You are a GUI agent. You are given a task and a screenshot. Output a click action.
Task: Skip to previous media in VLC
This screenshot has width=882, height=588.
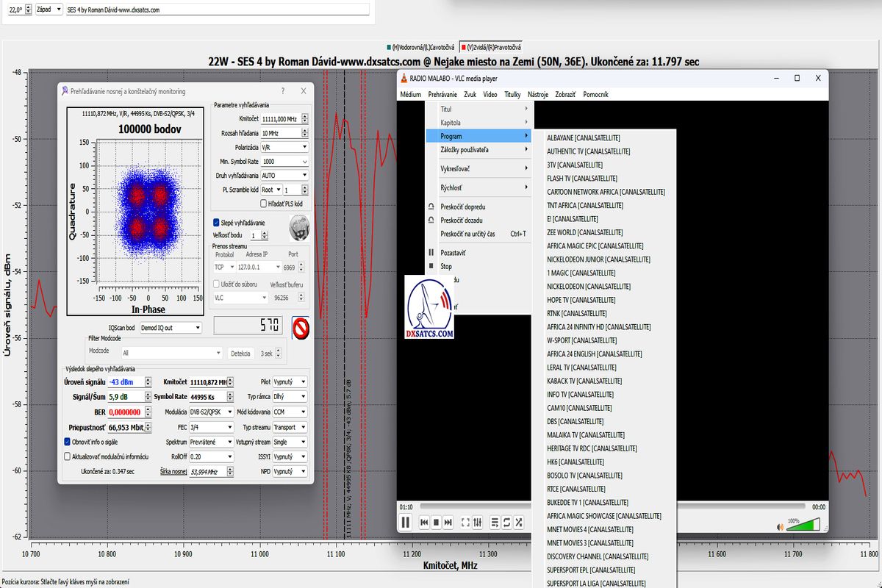coord(424,523)
